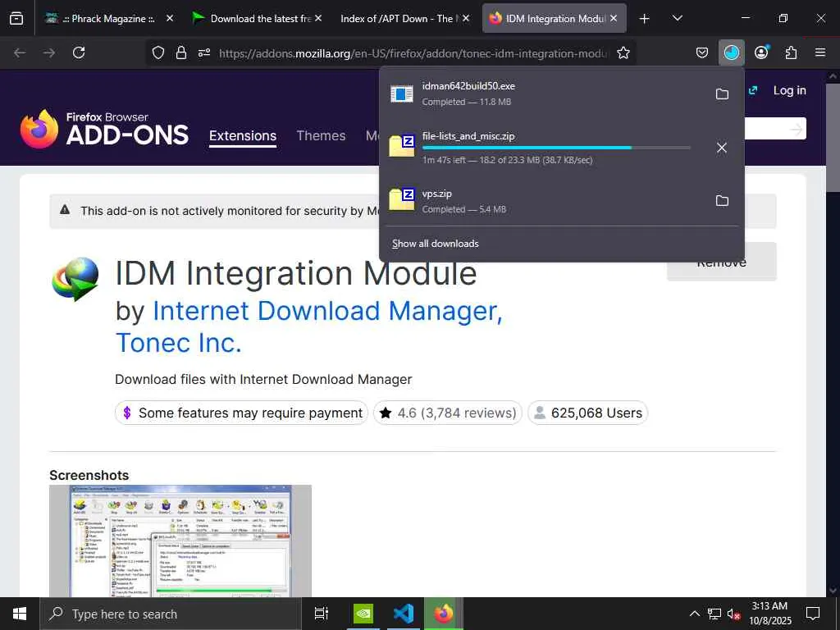The image size is (840, 630).
Task: Open the Extensions navigation item
Action: [x=243, y=136]
